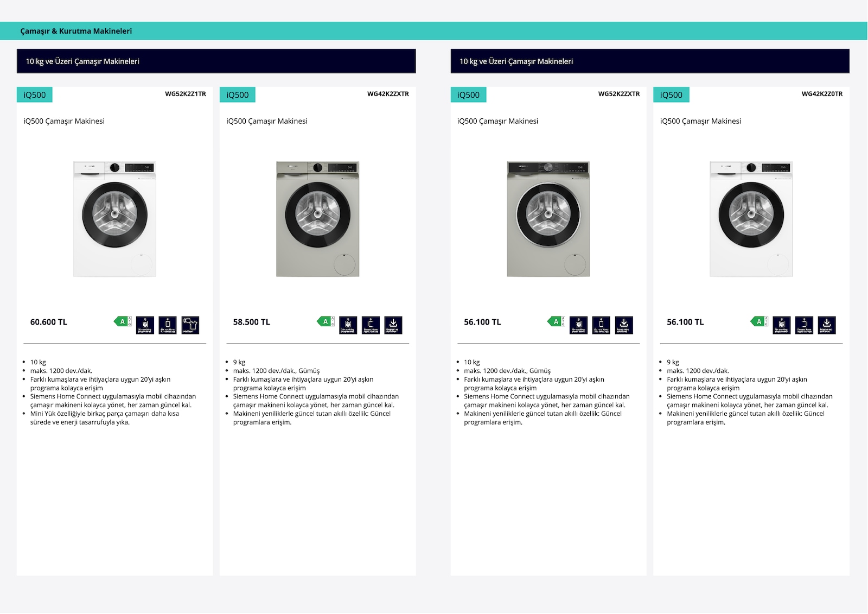Select the iQ500 badge on the WG52K2Z1TR card

pos(35,94)
